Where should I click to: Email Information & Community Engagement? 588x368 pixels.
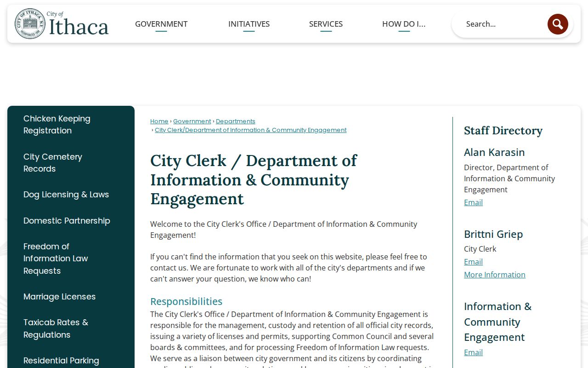pos(473,352)
